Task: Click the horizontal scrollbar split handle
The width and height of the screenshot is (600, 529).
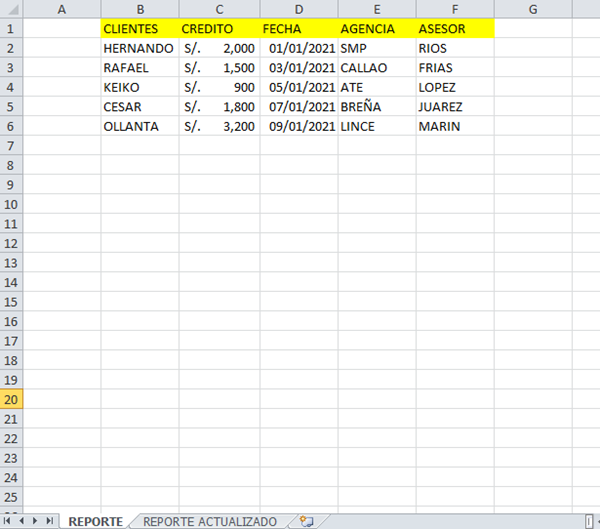Action: pos(589,521)
